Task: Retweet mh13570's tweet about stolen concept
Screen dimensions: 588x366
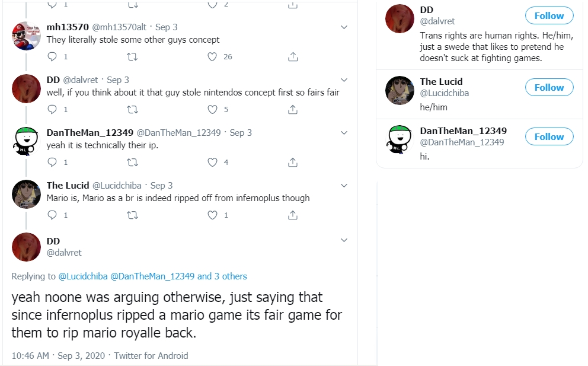Action: click(x=133, y=57)
